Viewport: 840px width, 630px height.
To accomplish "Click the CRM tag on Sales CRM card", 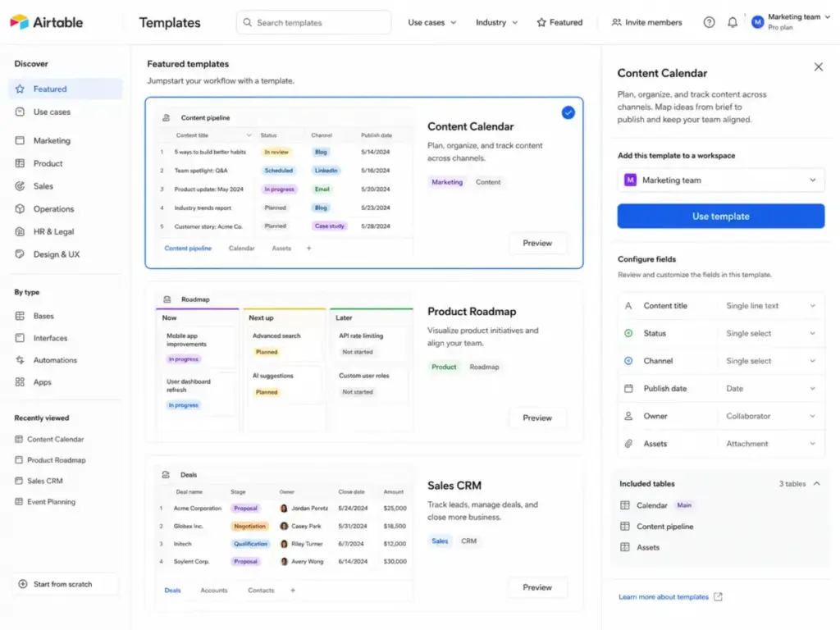I will coord(468,541).
